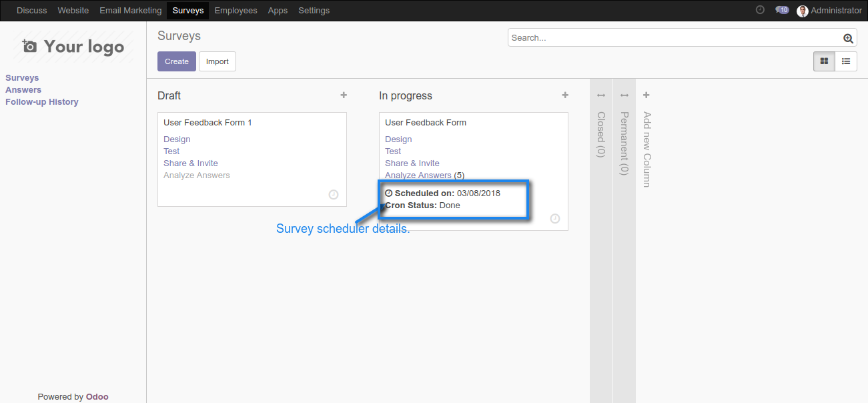Click Analyze Answers on User Feedback Form 1

coord(197,175)
